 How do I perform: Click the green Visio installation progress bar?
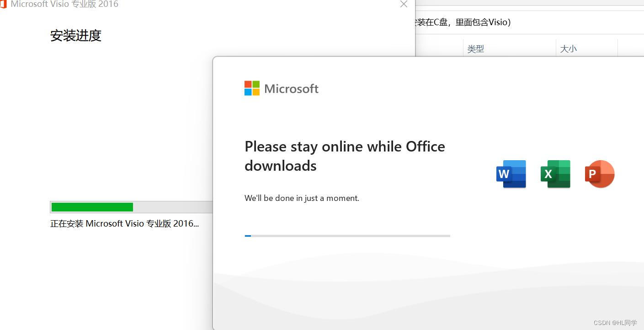[x=91, y=207]
